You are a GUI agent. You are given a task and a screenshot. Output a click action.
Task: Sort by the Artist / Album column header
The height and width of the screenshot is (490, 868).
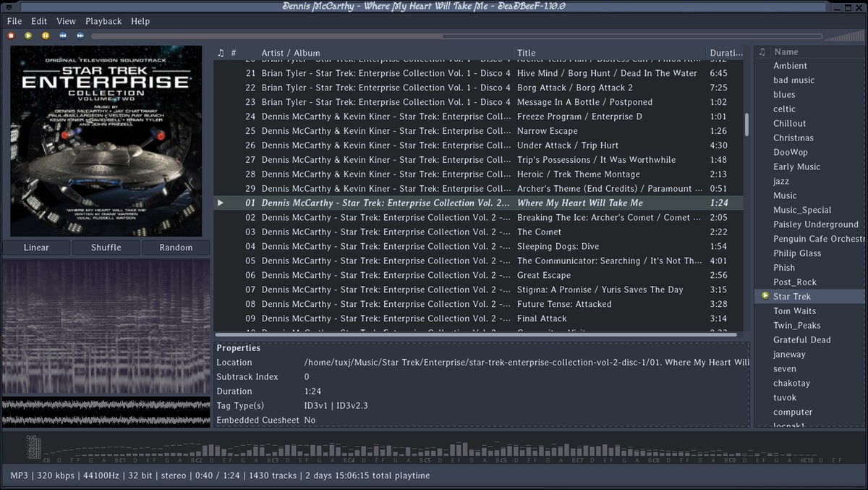(386, 53)
